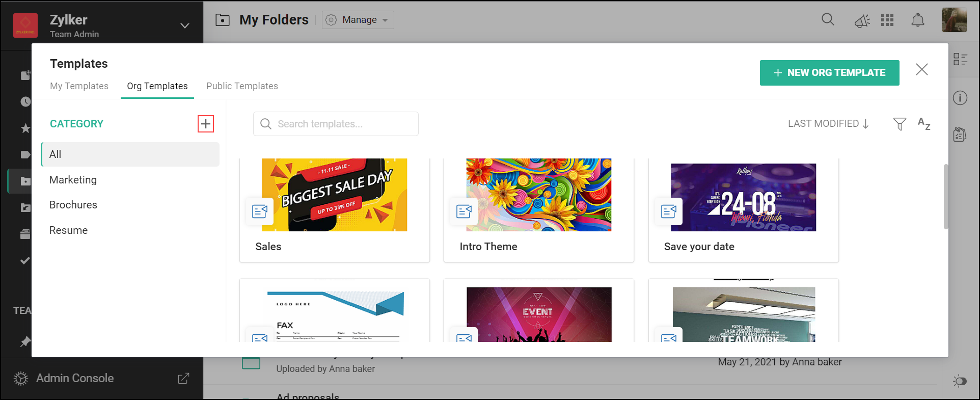Image resolution: width=980 pixels, height=400 pixels.
Task: Open the filter funnel icon
Action: 900,124
